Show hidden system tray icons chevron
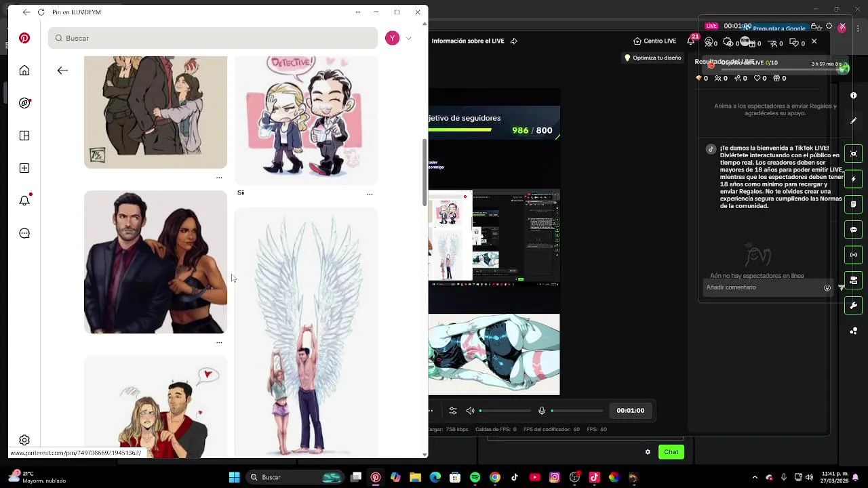The image size is (868, 488). (x=755, y=477)
